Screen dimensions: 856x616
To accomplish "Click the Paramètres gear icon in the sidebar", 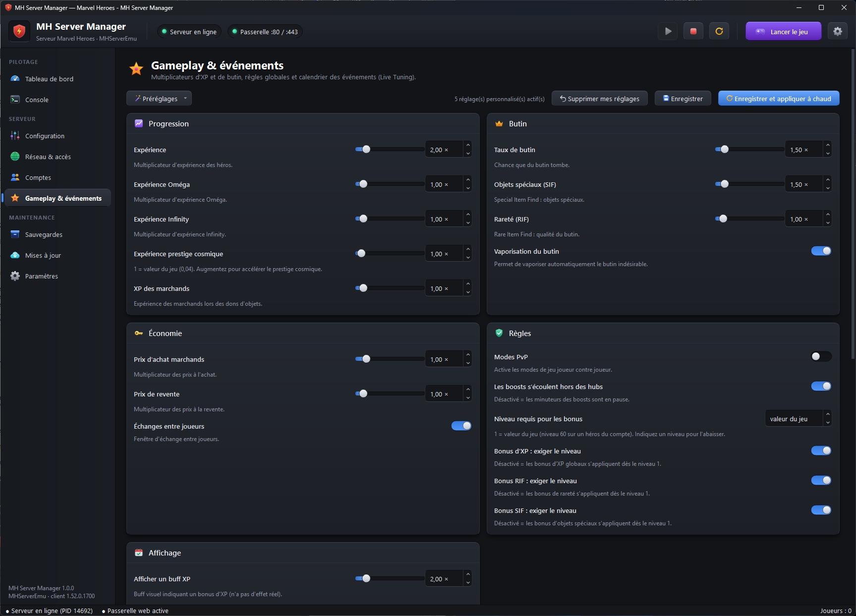I will pos(15,276).
